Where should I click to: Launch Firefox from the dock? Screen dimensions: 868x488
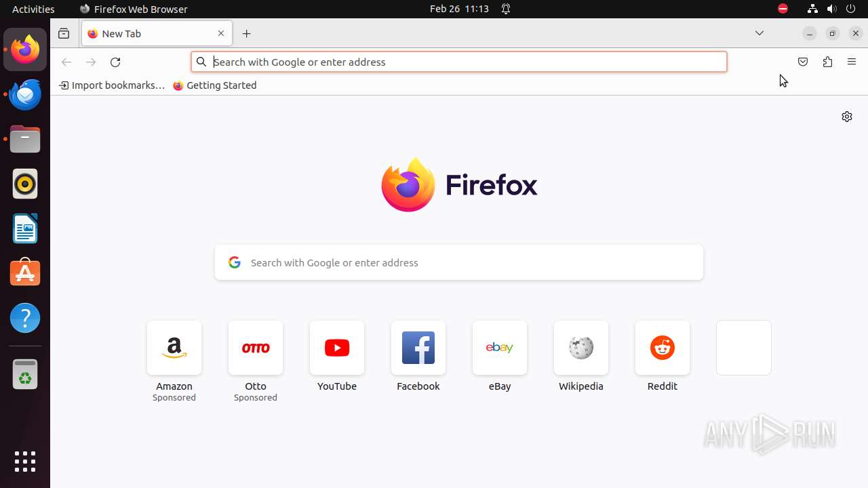point(25,49)
